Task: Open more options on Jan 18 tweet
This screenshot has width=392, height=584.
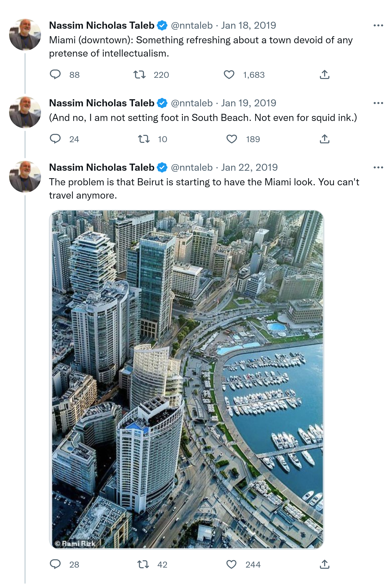Action: pyautogui.click(x=378, y=26)
